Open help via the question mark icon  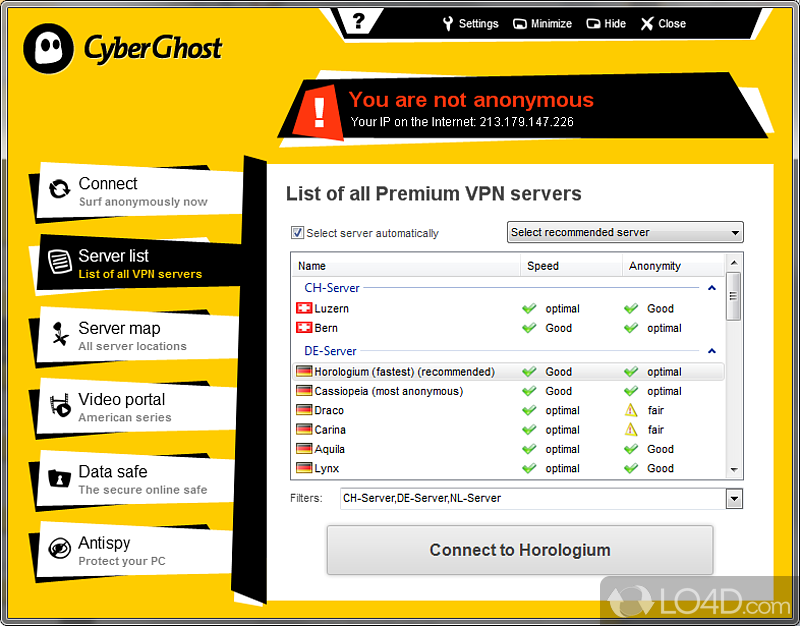tap(358, 21)
